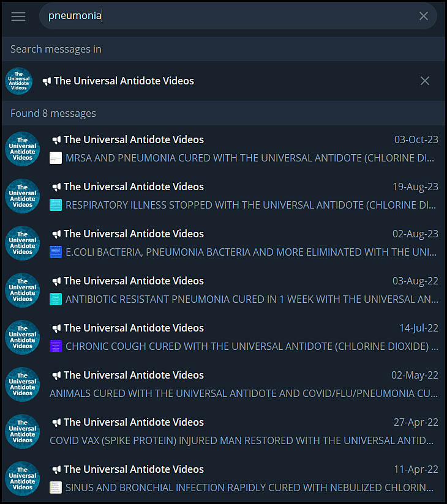Open the COVID VAX SPIKE PROTEIN result
The width and height of the screenshot is (447, 504).
[x=223, y=431]
